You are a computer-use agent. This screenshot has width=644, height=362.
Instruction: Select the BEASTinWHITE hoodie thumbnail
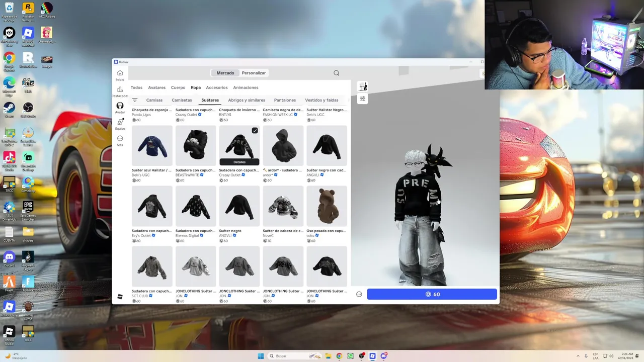click(196, 145)
